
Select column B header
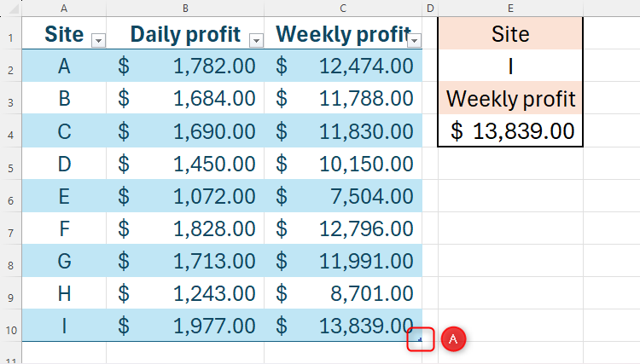pos(185,8)
